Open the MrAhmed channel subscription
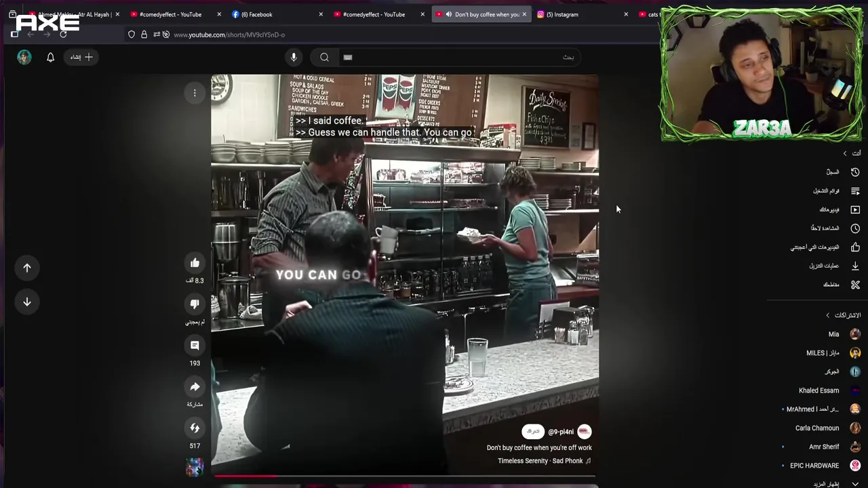868x488 pixels. (823, 409)
